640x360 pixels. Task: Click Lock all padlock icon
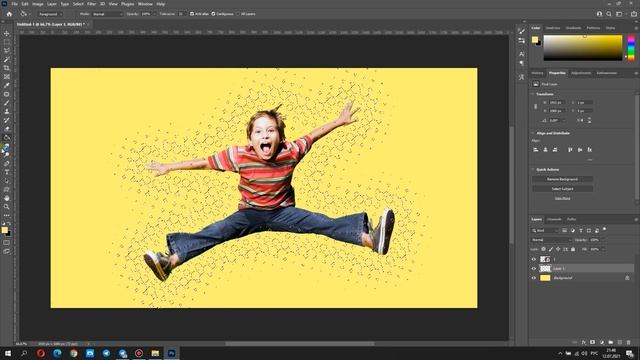point(573,249)
